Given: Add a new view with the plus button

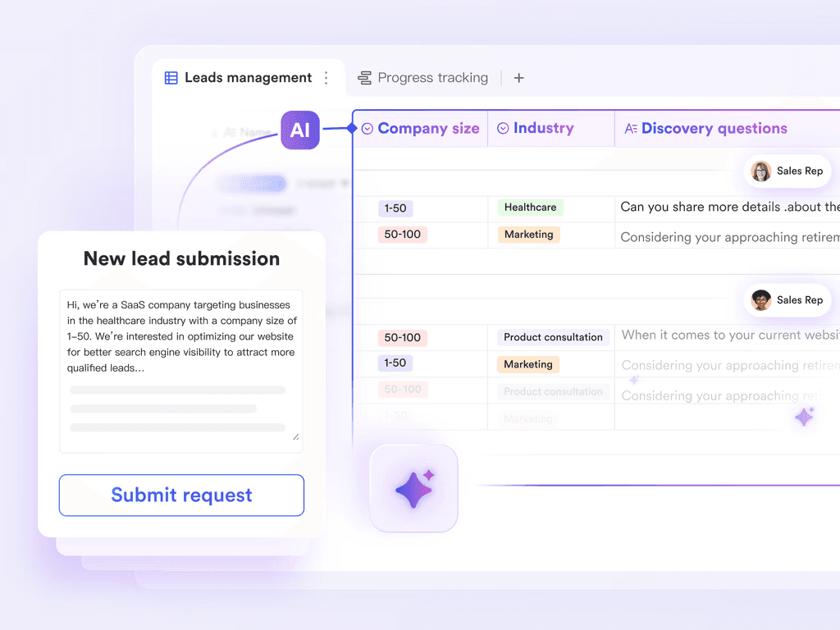Looking at the screenshot, I should (x=518, y=78).
